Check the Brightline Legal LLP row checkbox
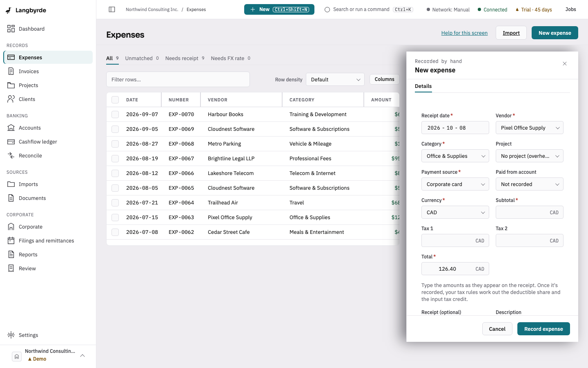588x368 pixels. tap(115, 159)
